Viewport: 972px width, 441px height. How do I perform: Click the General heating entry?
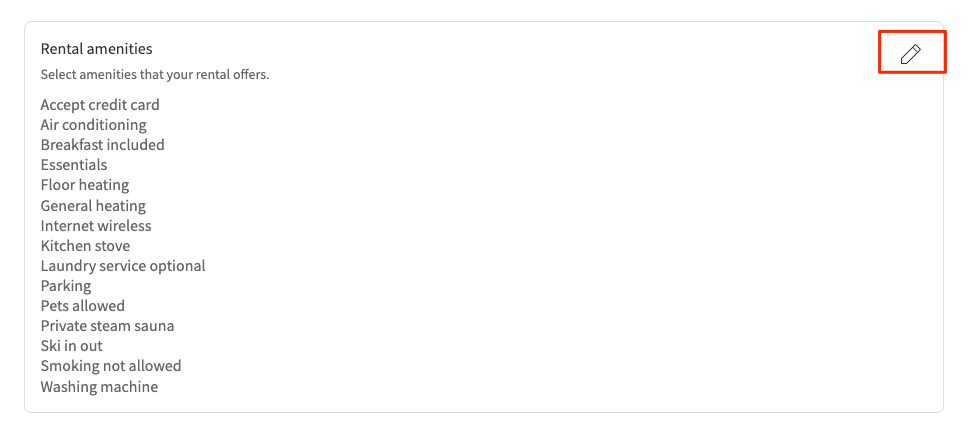[x=93, y=206]
